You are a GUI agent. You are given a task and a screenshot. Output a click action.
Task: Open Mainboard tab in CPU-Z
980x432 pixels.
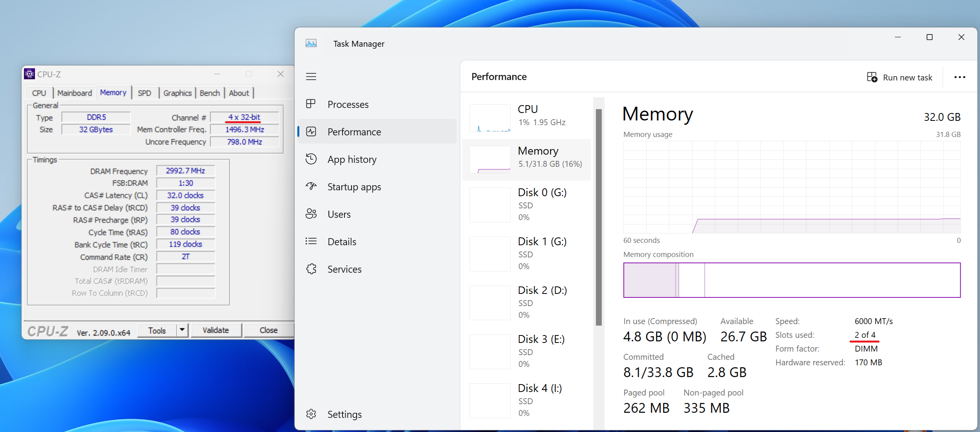[75, 93]
